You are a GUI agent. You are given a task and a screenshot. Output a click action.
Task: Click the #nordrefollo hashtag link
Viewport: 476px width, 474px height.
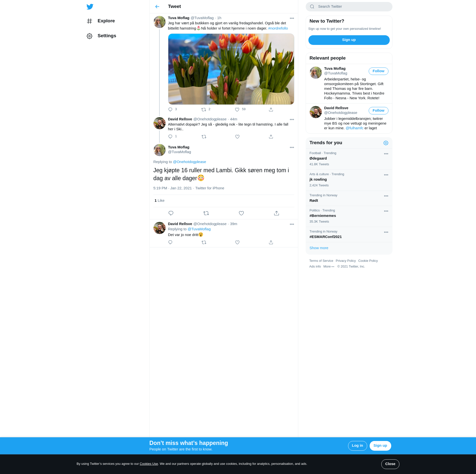[278, 28]
